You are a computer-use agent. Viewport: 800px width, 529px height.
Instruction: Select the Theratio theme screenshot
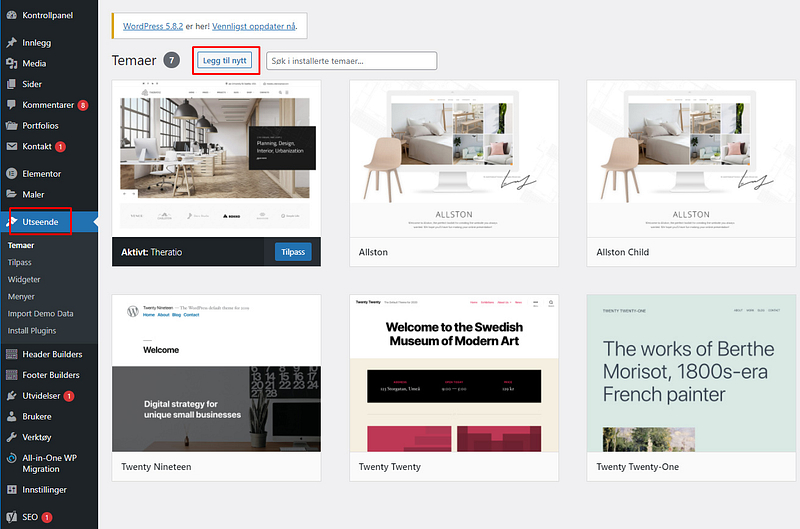click(x=216, y=158)
